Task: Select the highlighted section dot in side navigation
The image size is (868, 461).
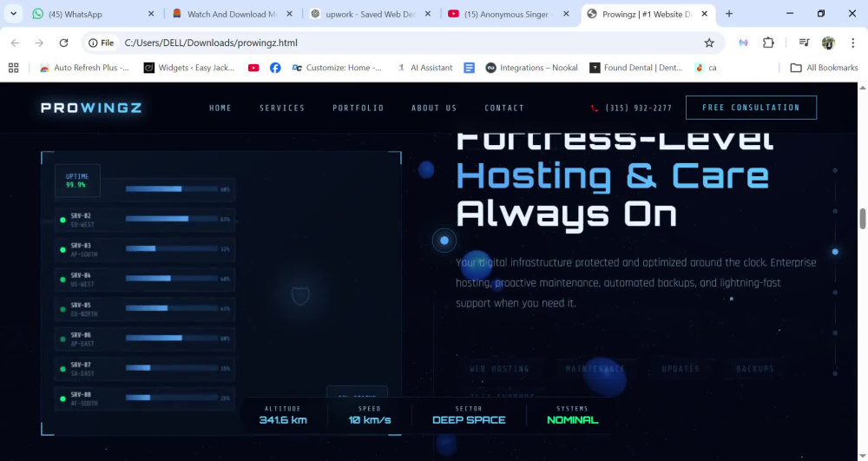Action: [835, 252]
